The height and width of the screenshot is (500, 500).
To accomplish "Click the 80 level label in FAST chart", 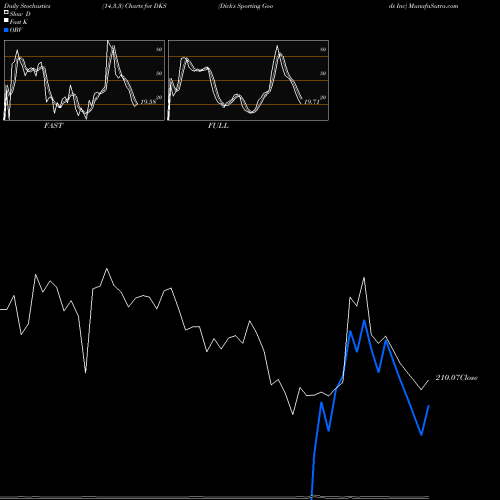I will [x=159, y=49].
